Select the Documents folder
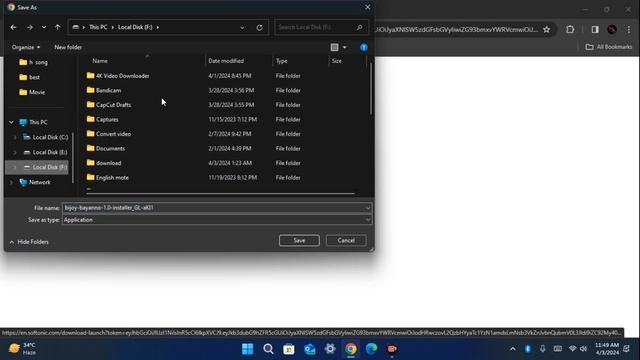Image resolution: width=640 pixels, height=360 pixels. click(106, 149)
